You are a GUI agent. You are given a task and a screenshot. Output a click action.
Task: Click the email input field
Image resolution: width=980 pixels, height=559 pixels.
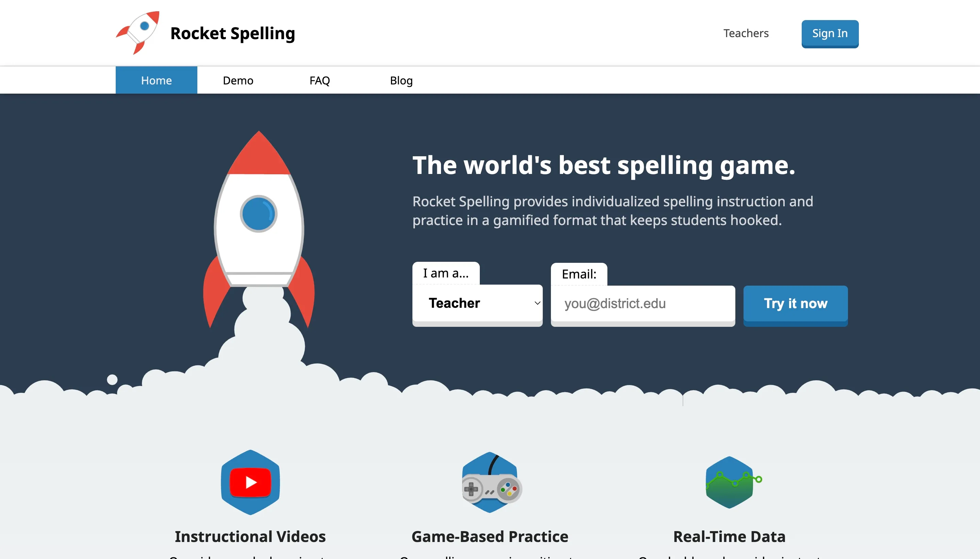coord(643,304)
